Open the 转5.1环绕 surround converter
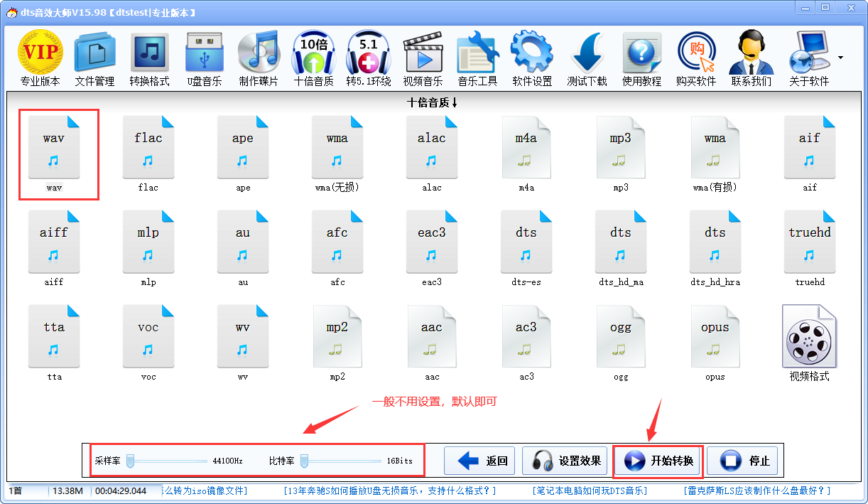 (x=368, y=58)
